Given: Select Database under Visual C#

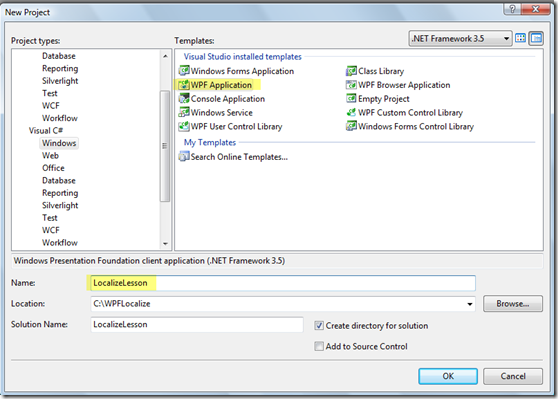Looking at the screenshot, I should coord(59,180).
